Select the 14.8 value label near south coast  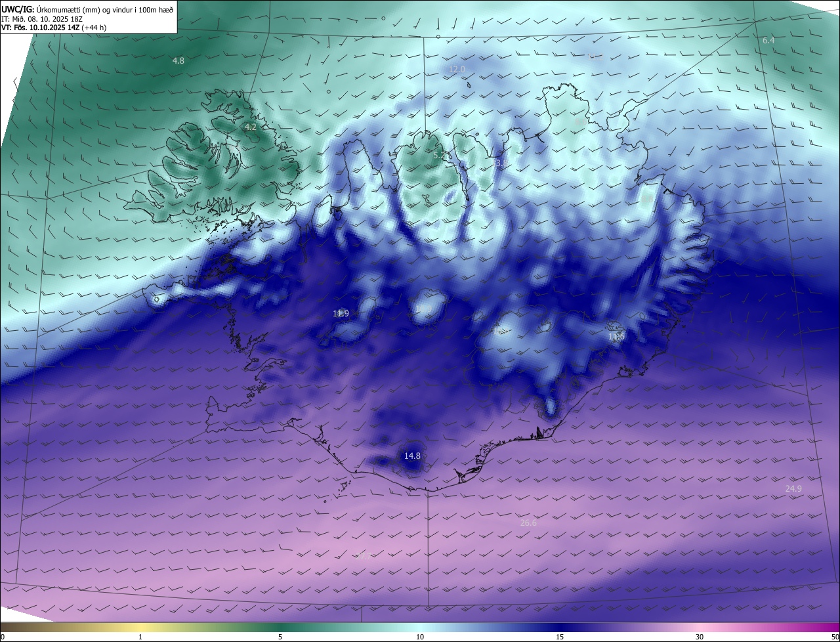(x=412, y=456)
